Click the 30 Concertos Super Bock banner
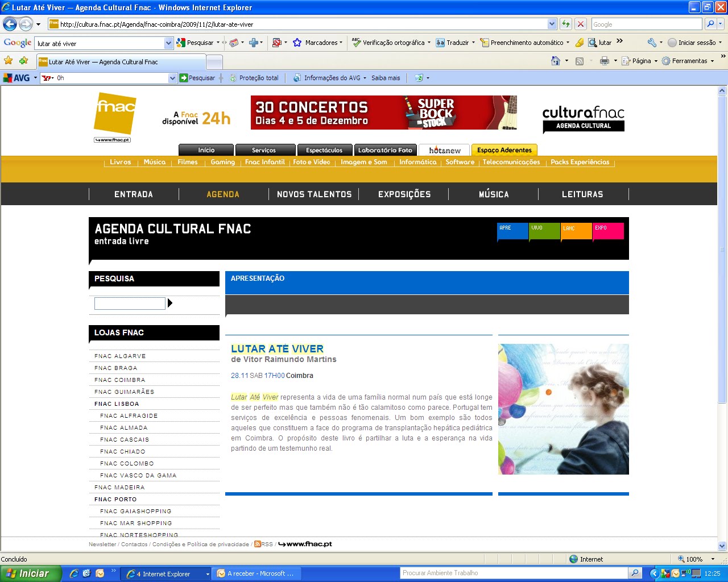The width and height of the screenshot is (728, 582). [384, 113]
